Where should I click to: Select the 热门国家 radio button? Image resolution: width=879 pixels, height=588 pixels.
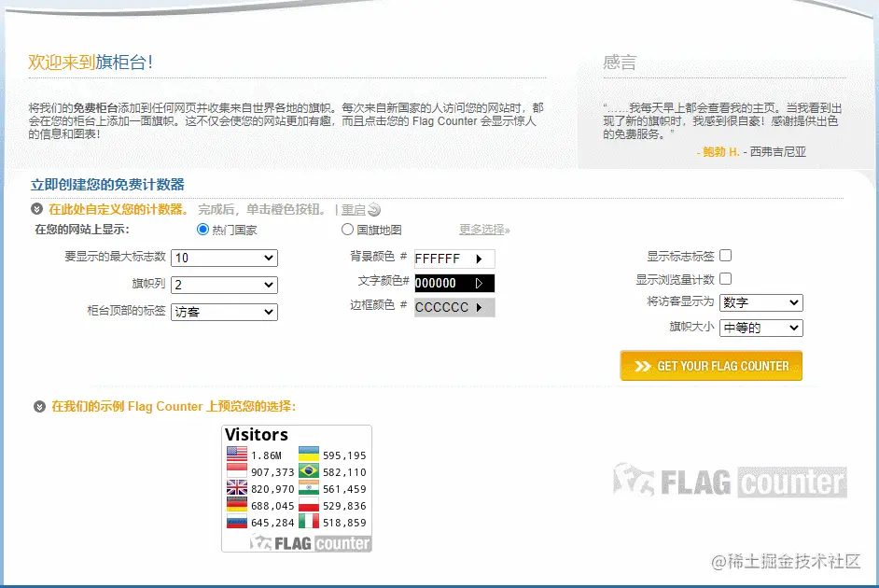pyautogui.click(x=202, y=230)
